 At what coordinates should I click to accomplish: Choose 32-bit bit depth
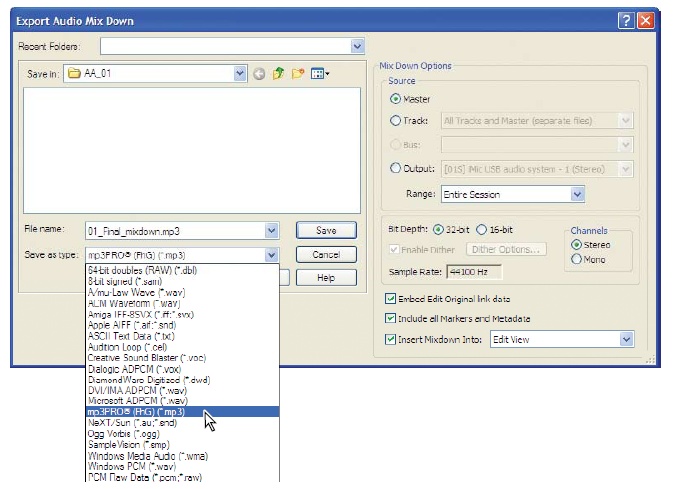438,230
